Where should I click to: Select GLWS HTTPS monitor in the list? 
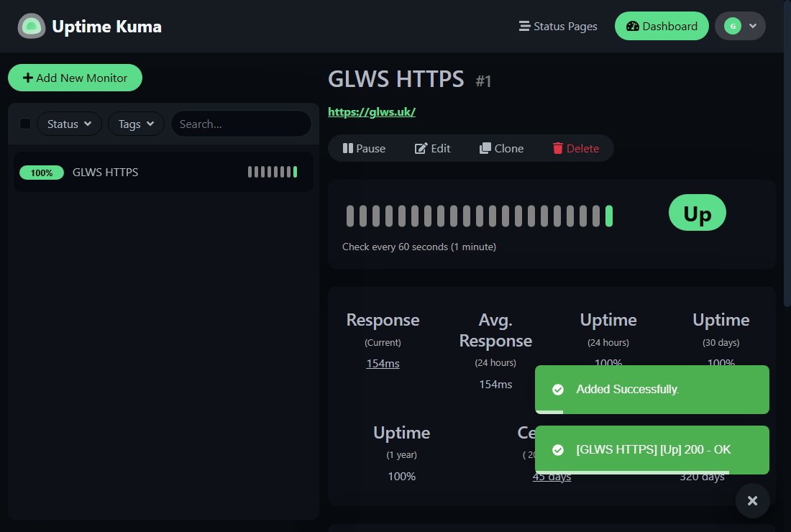click(163, 172)
